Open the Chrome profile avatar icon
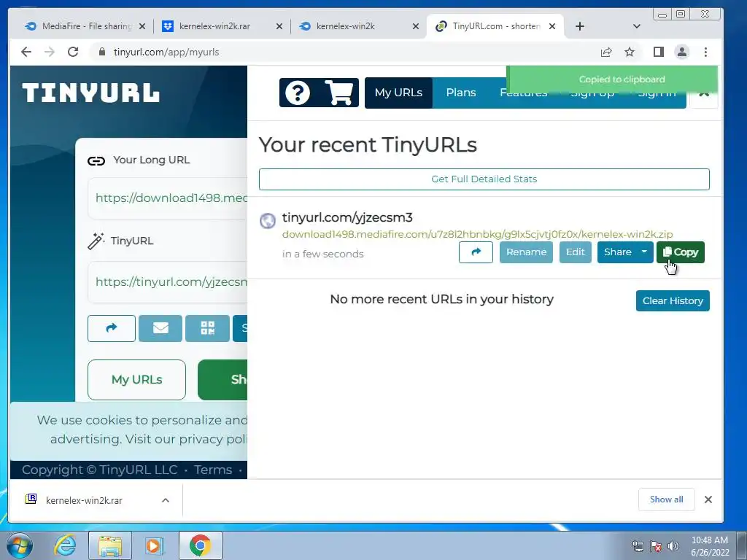The height and width of the screenshot is (560, 747). 682,52
